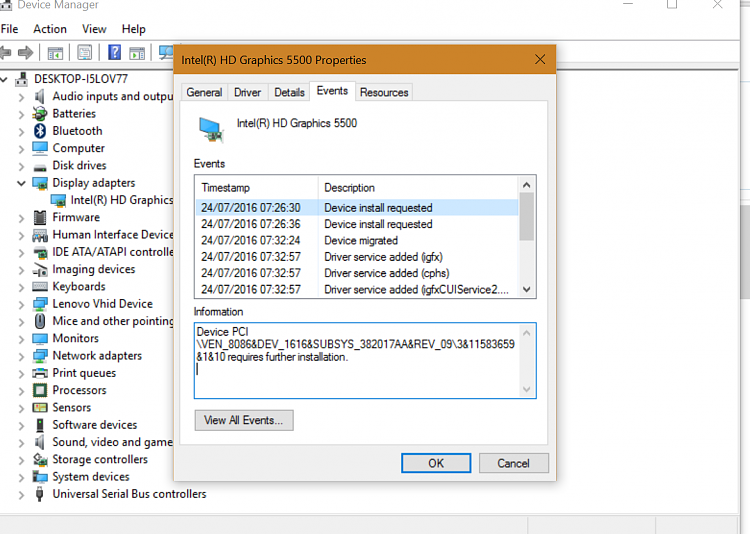Click the Timestamp column header
This screenshot has height=534, width=750.
(x=256, y=188)
